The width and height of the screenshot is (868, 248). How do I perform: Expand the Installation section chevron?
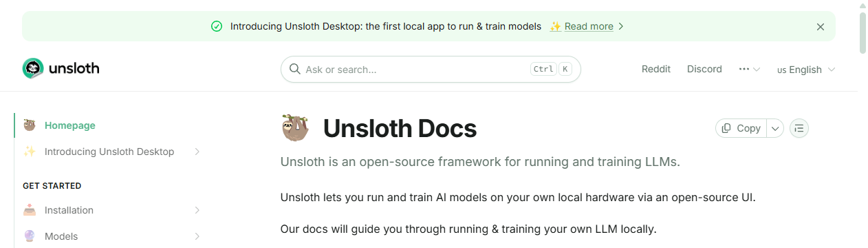click(197, 210)
